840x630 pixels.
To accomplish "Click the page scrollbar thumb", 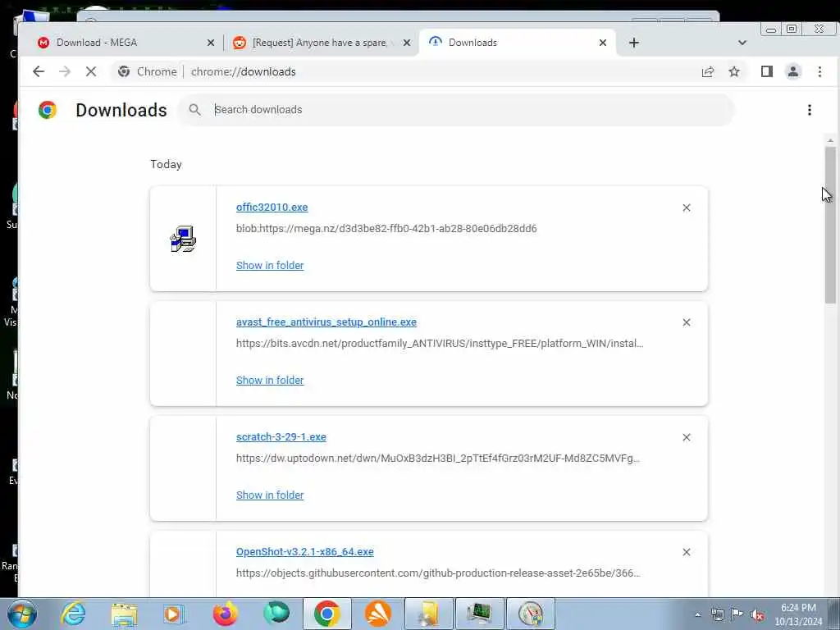I will tap(830, 225).
